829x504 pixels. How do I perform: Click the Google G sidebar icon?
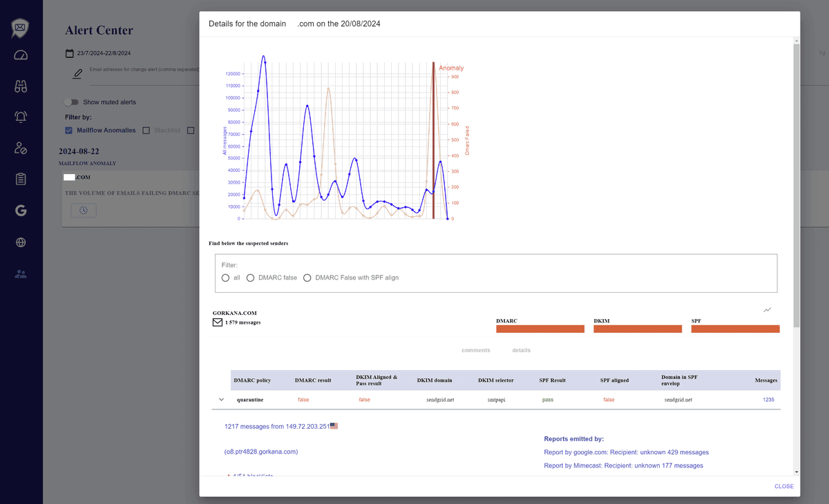21,211
